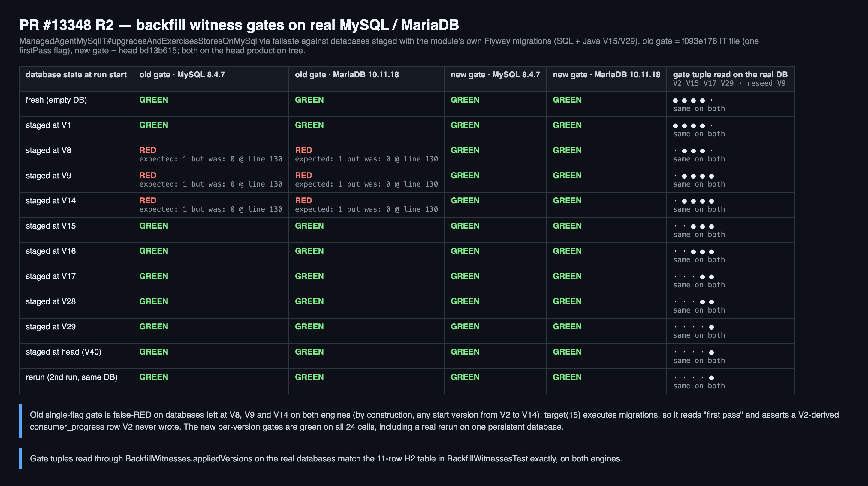Click the 'staged at V28' row label
Image resolution: width=868 pixels, height=486 pixels.
(50, 301)
